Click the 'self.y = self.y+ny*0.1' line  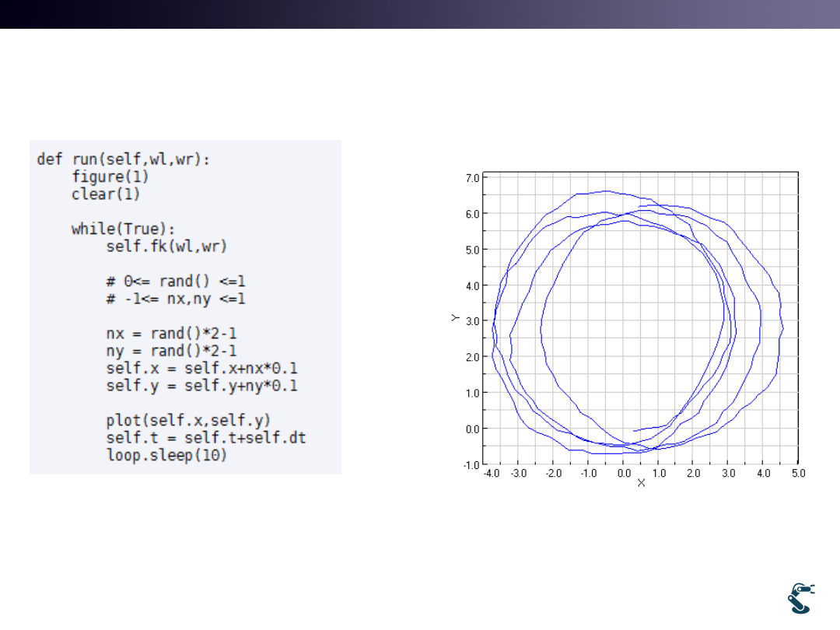(x=201, y=386)
